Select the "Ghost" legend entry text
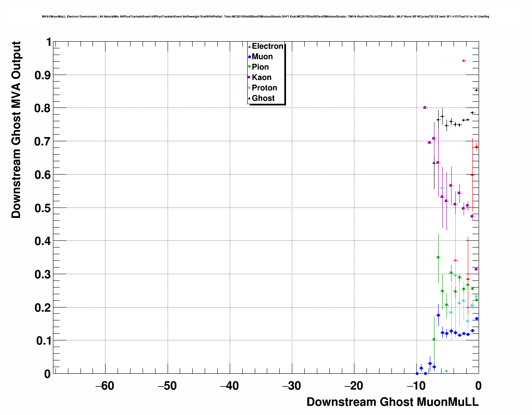The image size is (532, 415). click(x=263, y=98)
